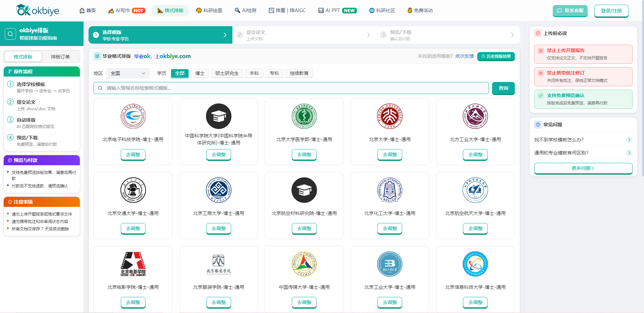Focus the template name search field
Screen dimensions: 644x313
tap(291, 88)
